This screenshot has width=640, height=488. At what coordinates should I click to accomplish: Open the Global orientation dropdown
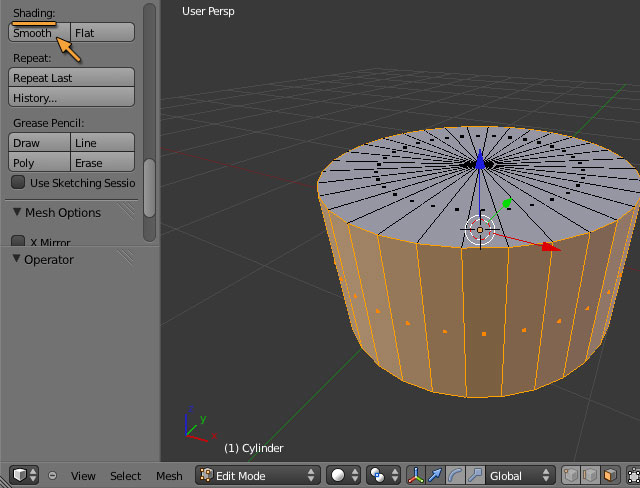520,476
